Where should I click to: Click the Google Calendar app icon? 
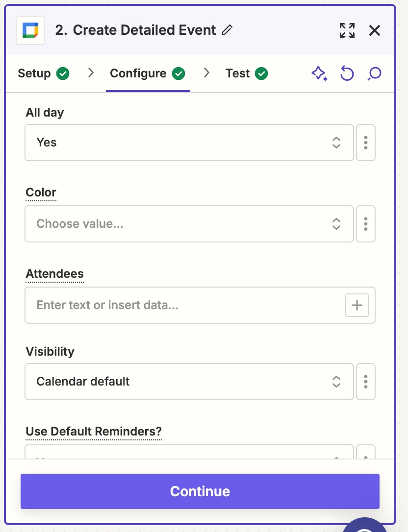tap(30, 30)
